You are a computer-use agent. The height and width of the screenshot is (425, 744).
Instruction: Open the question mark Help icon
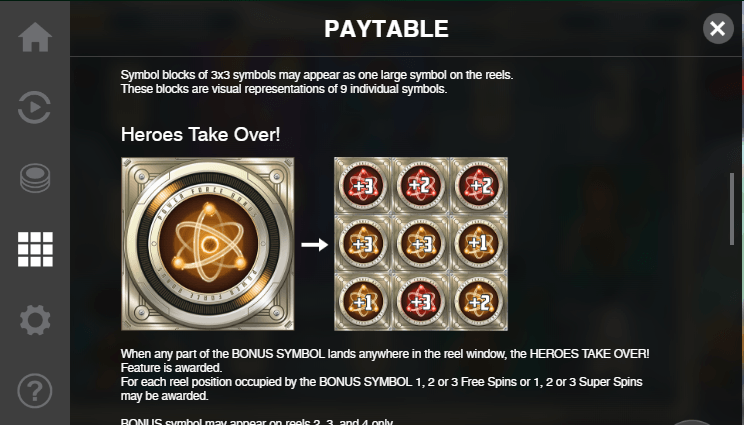click(35, 391)
